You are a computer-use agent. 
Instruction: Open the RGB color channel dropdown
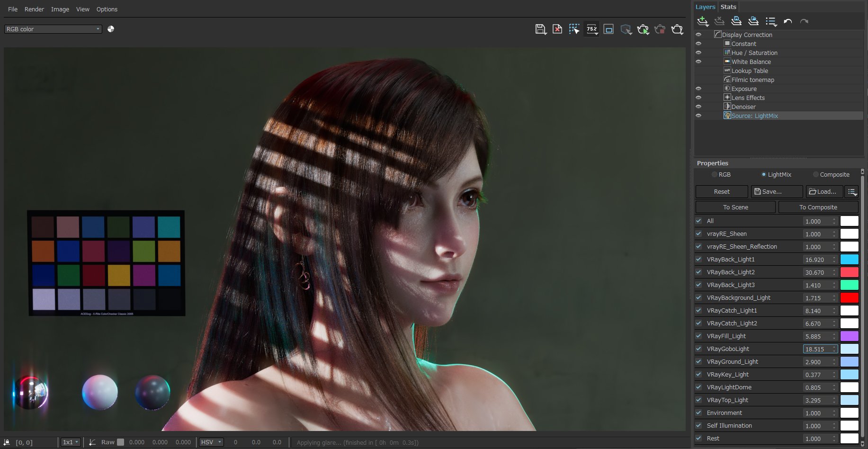(x=53, y=29)
